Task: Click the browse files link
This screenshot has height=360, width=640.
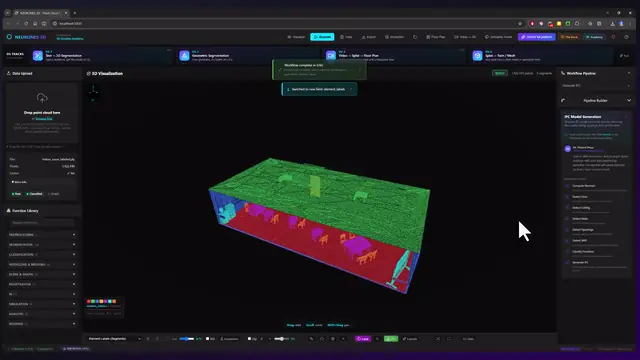Action: [x=44, y=119]
